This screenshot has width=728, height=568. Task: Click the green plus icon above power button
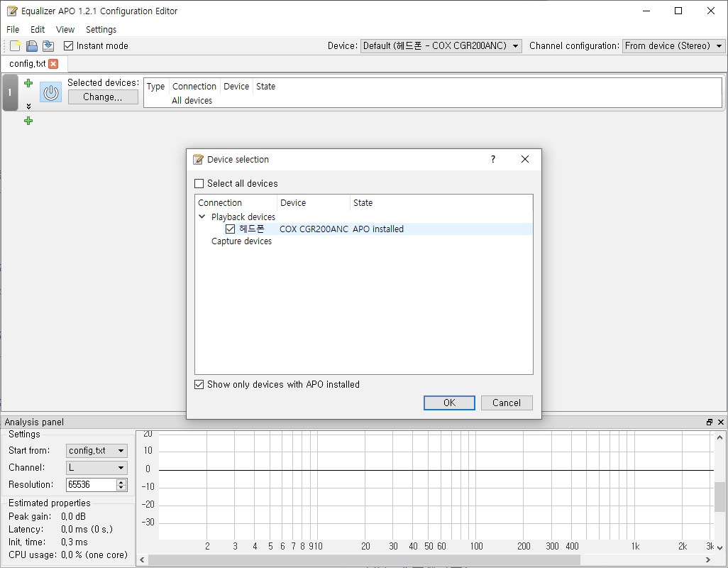[x=28, y=83]
